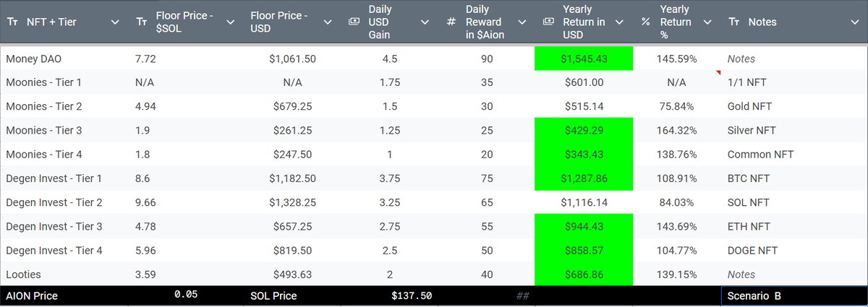
Task: Click the green $1,287.86 cell
Action: tap(584, 178)
